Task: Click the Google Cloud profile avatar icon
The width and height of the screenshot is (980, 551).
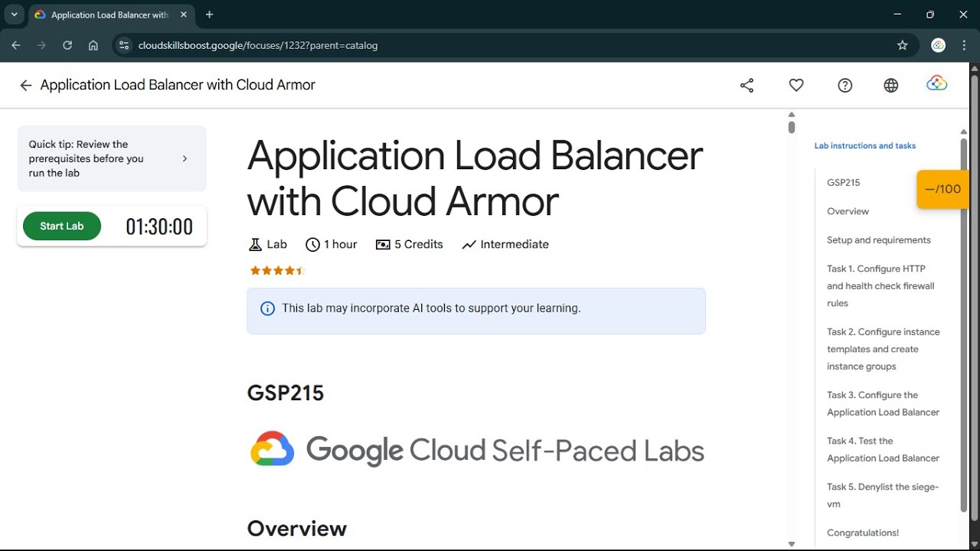Action: tap(937, 84)
